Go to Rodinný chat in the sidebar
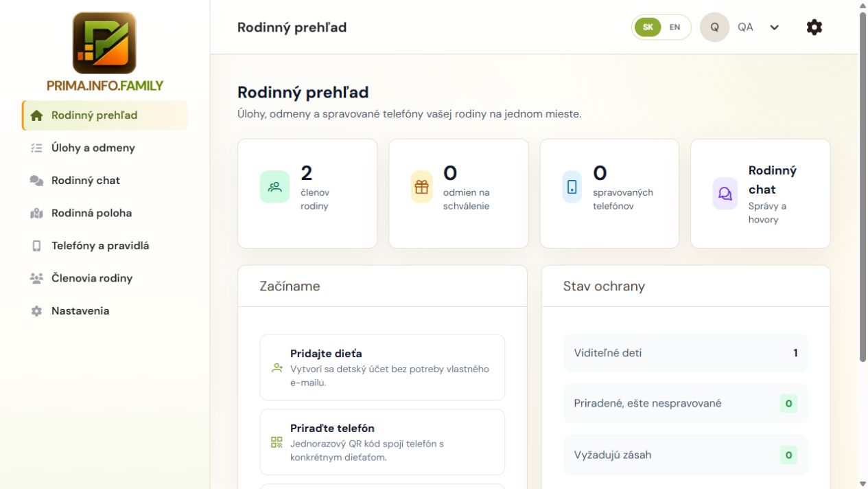868x489 pixels. (105, 181)
